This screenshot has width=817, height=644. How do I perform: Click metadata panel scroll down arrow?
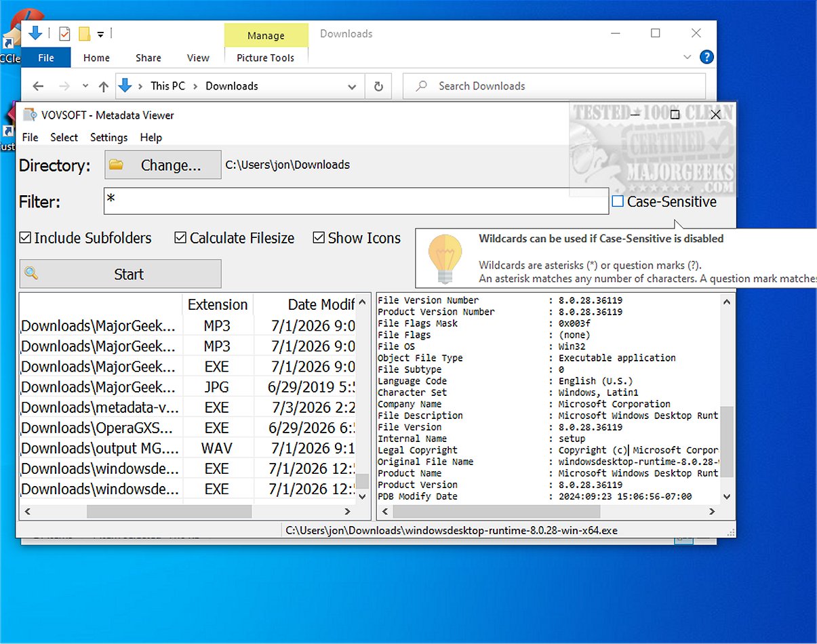tap(727, 496)
